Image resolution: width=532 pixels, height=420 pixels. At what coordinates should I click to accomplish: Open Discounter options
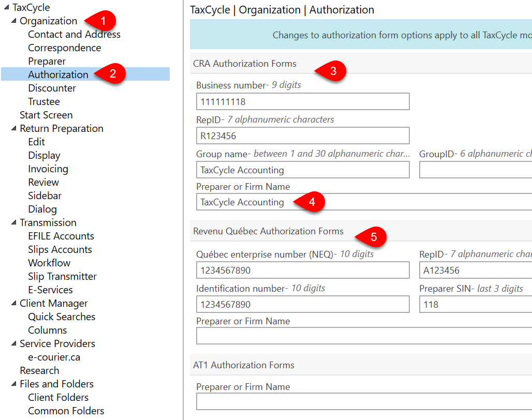[52, 88]
